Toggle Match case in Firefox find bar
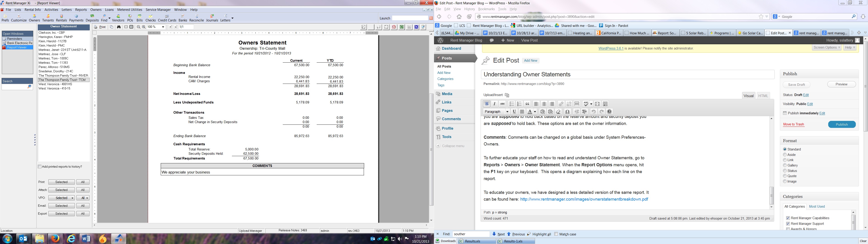This screenshot has height=244, width=868. coord(556,234)
